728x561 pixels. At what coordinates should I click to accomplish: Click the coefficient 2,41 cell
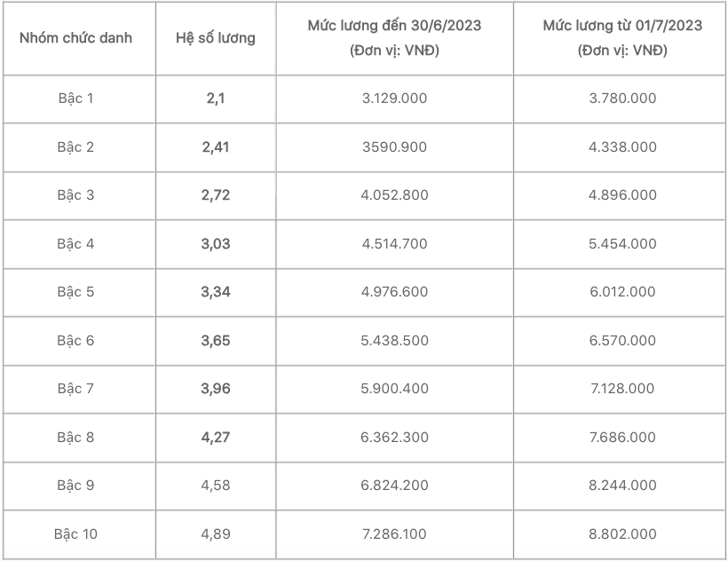pyautogui.click(x=216, y=147)
